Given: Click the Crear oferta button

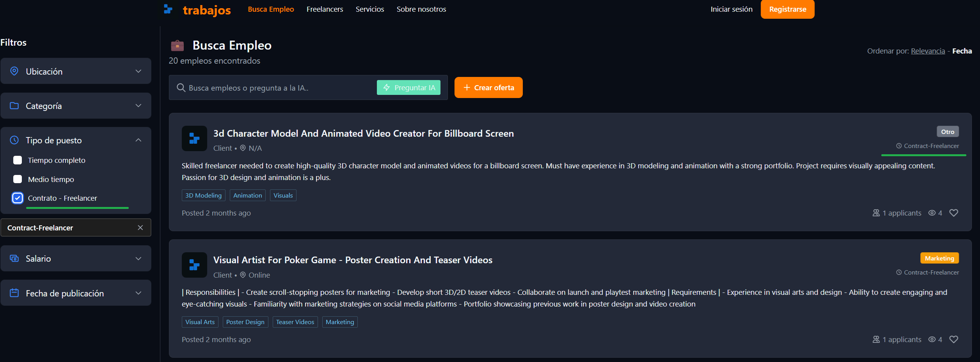Looking at the screenshot, I should (488, 87).
